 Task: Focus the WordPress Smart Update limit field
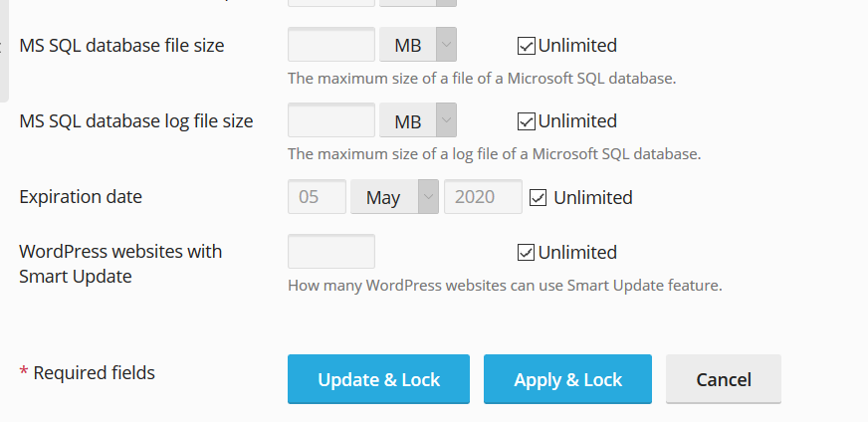coord(331,252)
